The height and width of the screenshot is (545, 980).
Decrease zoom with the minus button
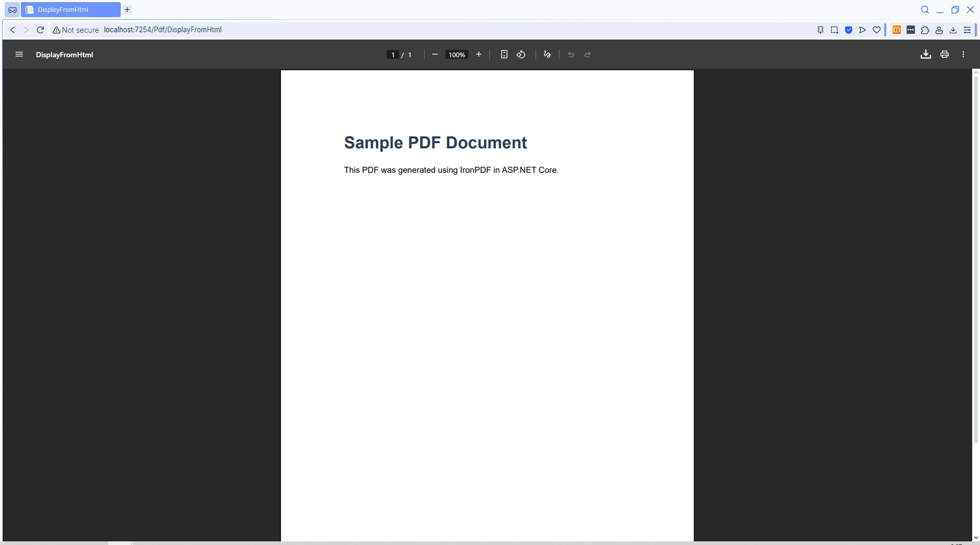(x=435, y=54)
